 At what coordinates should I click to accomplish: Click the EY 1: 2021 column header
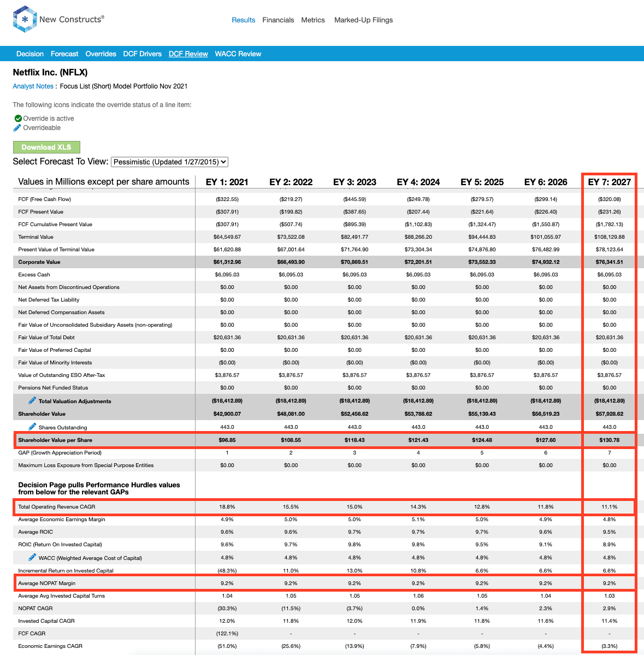tap(227, 182)
